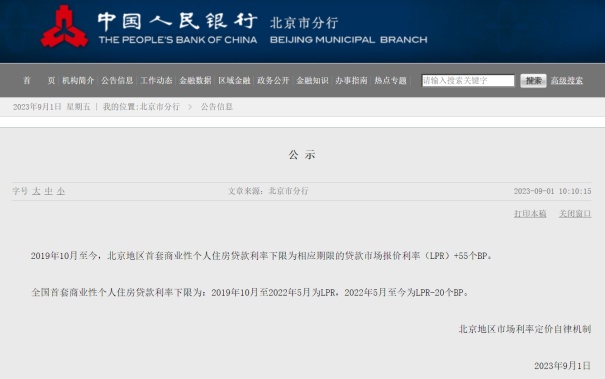Viewport: 605px width, 379px height.
Task: Open the 金融知识 menu item
Action: (312, 80)
